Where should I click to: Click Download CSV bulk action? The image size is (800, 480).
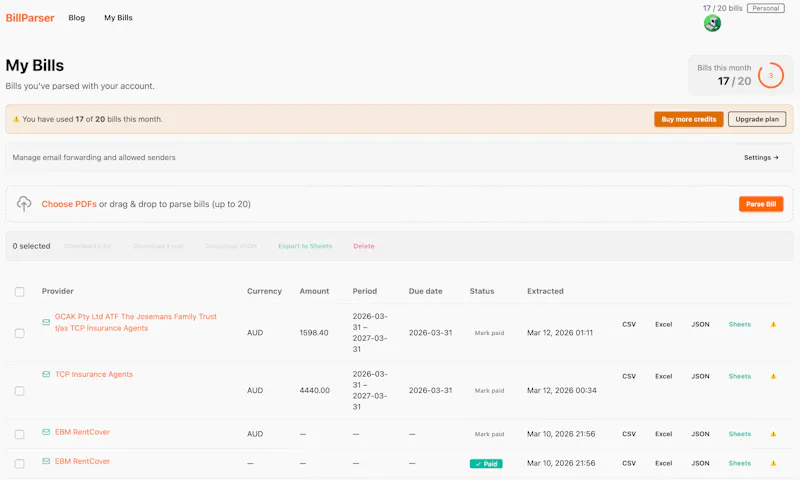pyautogui.click(x=88, y=246)
